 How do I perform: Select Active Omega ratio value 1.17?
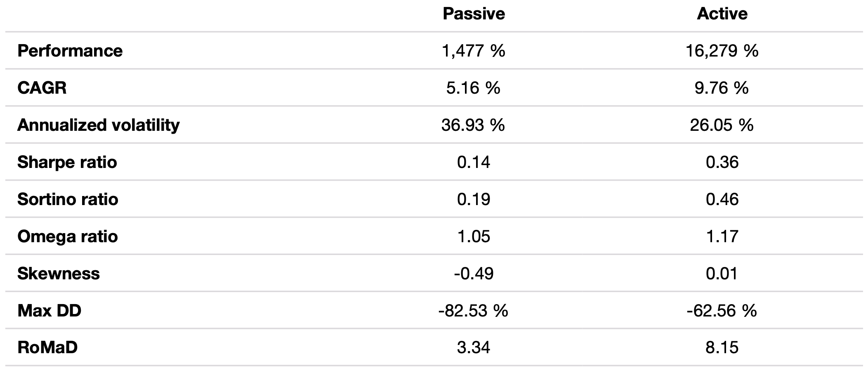pos(722,236)
